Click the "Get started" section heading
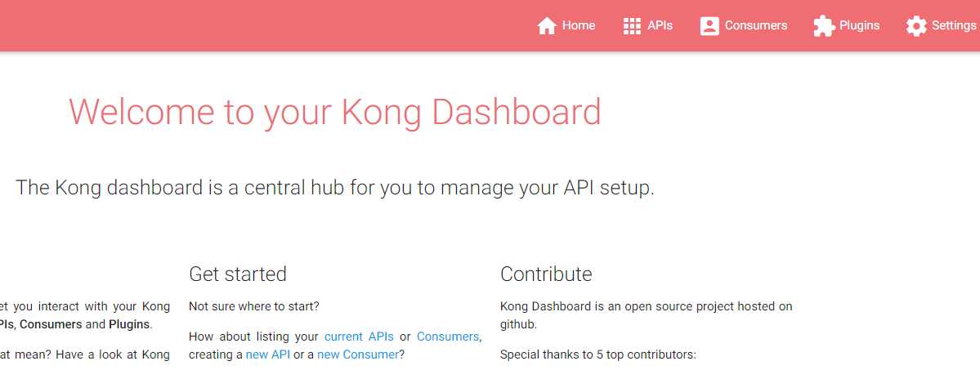Image resolution: width=980 pixels, height=370 pixels. pos(238,274)
